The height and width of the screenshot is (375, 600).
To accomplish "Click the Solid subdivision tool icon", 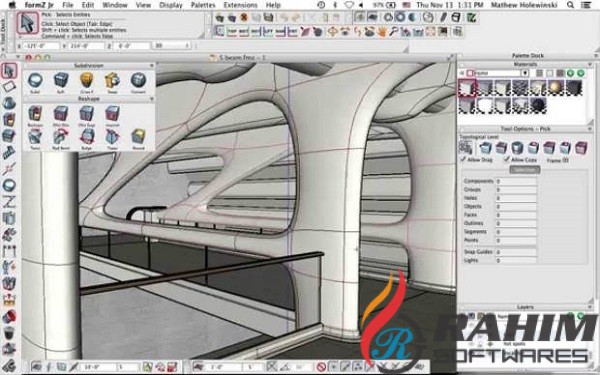I will click(35, 80).
